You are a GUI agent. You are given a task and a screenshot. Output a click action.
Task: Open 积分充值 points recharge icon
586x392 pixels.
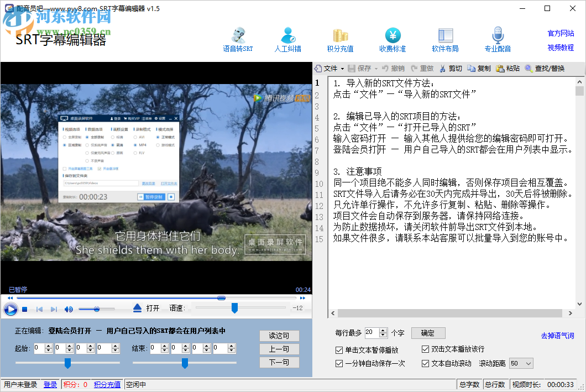click(x=340, y=40)
